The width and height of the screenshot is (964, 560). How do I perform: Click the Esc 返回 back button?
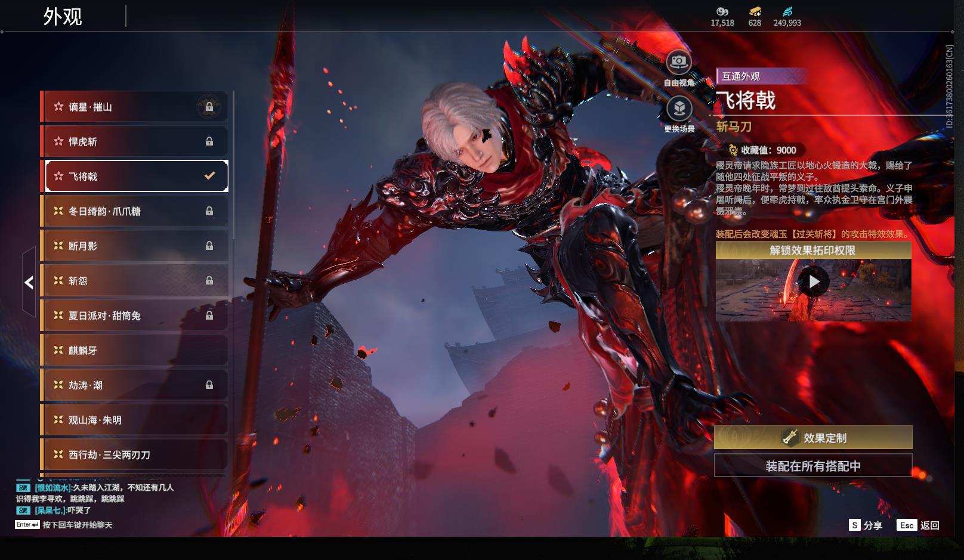click(918, 525)
